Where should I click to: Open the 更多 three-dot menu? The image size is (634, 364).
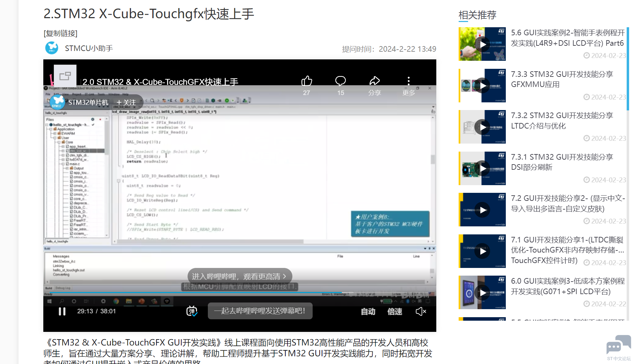409,81
